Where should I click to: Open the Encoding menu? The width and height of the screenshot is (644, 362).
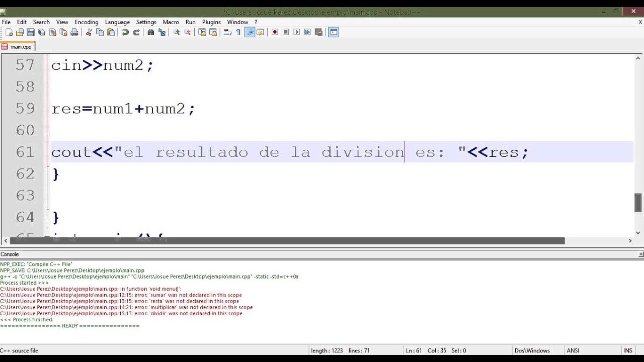pyautogui.click(x=87, y=22)
